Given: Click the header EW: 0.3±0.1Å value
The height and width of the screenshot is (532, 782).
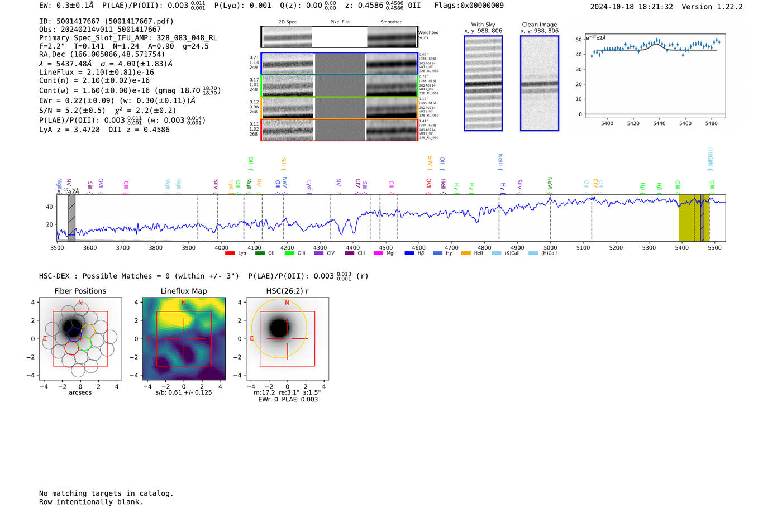Looking at the screenshot, I should coord(66,6).
